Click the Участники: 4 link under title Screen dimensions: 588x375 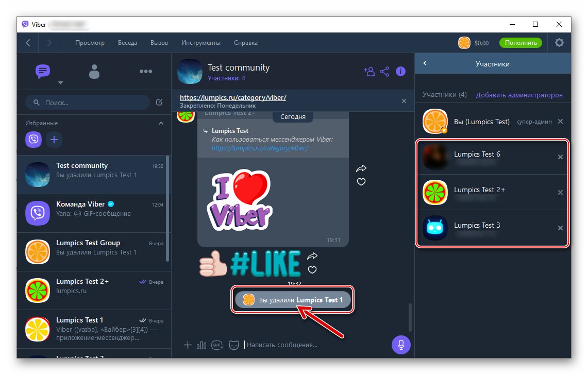click(x=226, y=78)
